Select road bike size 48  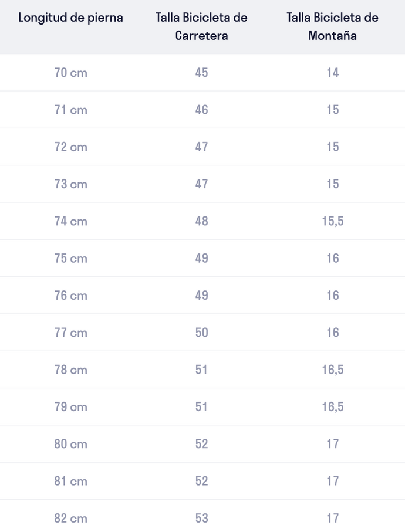(201, 221)
